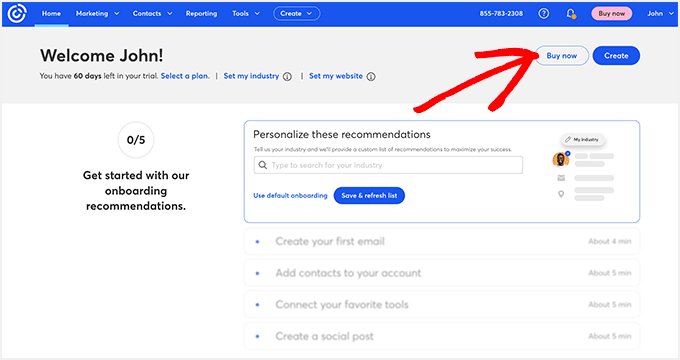Open Create your first email task
Screen dimensions: 680x360
point(442,242)
